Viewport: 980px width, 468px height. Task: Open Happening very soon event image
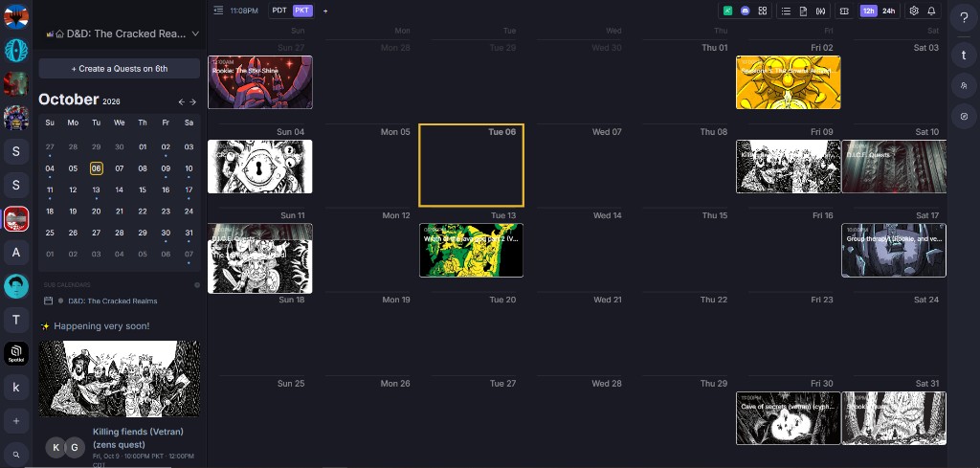pyautogui.click(x=120, y=378)
